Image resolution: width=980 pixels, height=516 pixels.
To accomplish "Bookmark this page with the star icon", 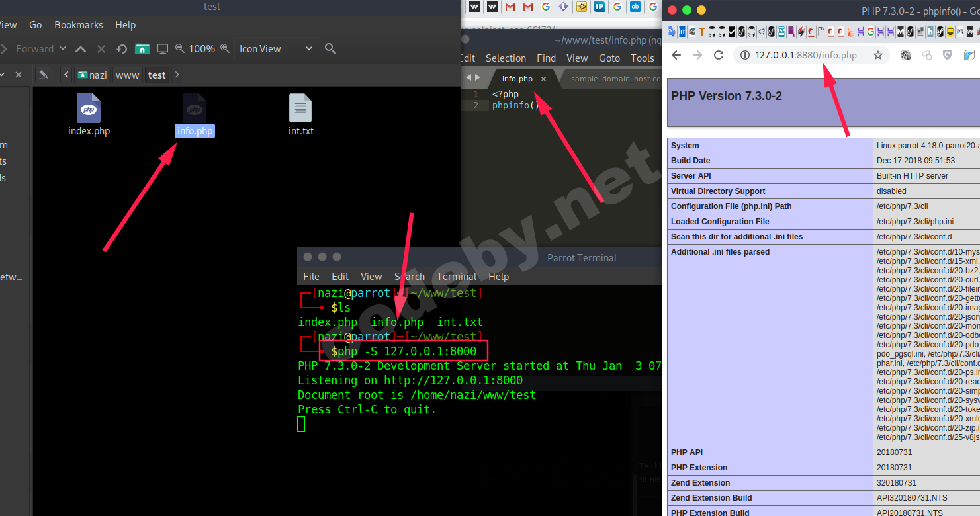I will (x=878, y=55).
